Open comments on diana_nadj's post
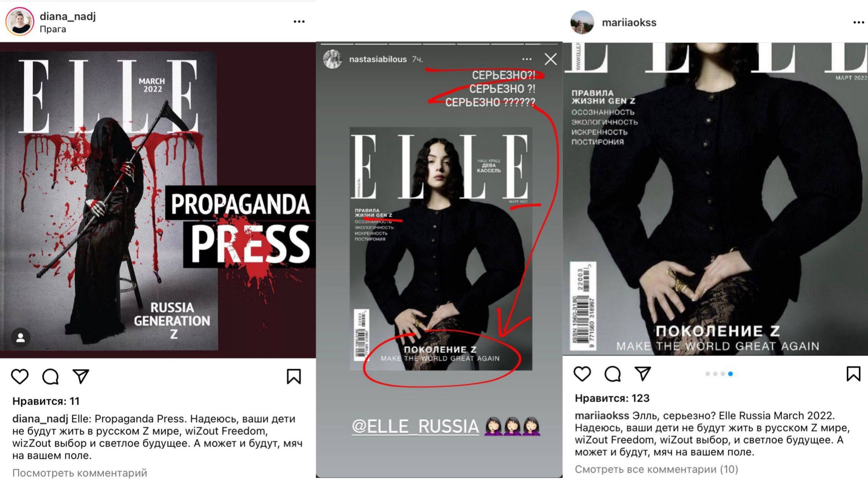 (x=50, y=377)
